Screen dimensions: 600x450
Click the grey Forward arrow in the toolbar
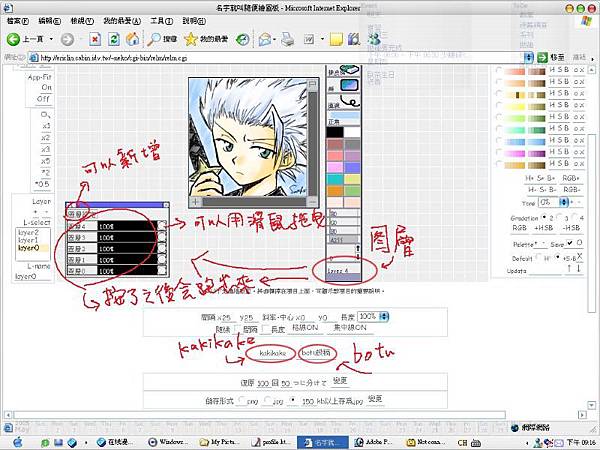point(67,39)
